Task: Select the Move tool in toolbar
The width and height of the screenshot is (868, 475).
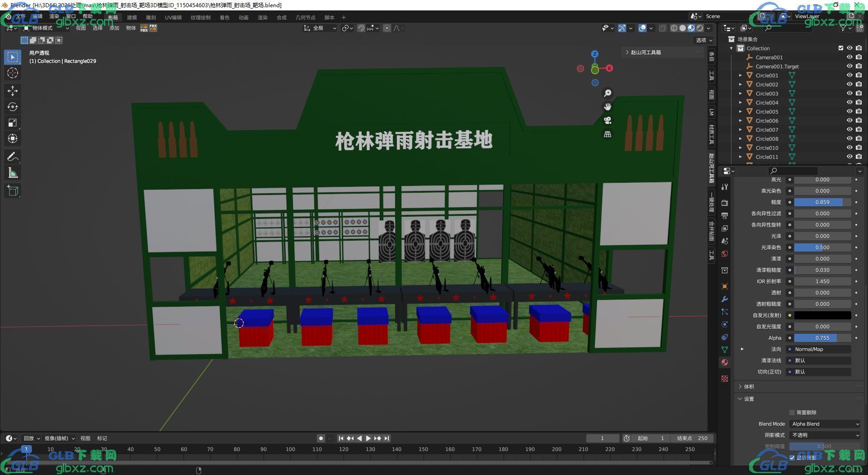Action: coord(12,91)
